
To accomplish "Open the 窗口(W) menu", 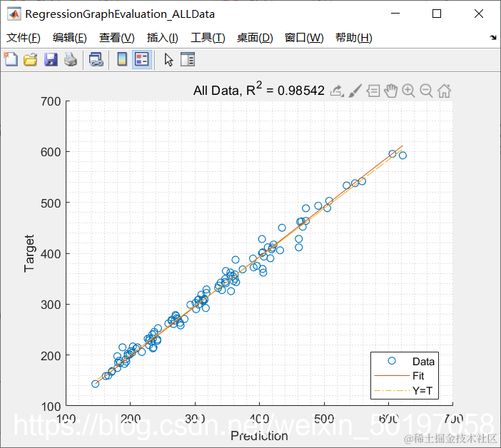I will (x=304, y=38).
